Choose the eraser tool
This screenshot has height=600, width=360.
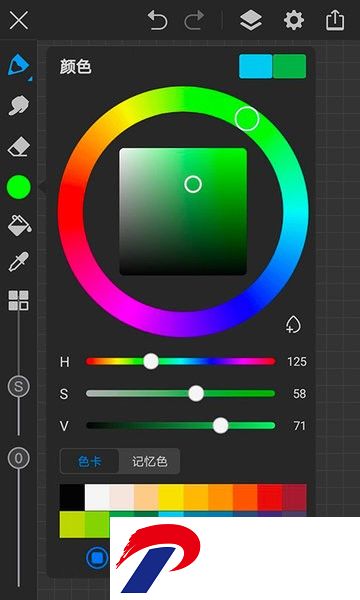(19, 147)
